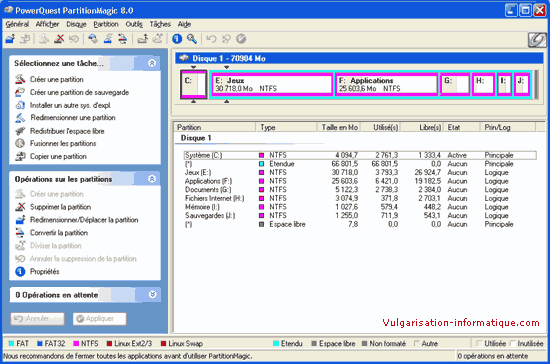Click the NTFS magenta legend swatch
This screenshot has height=364, width=550.
pos(76,343)
